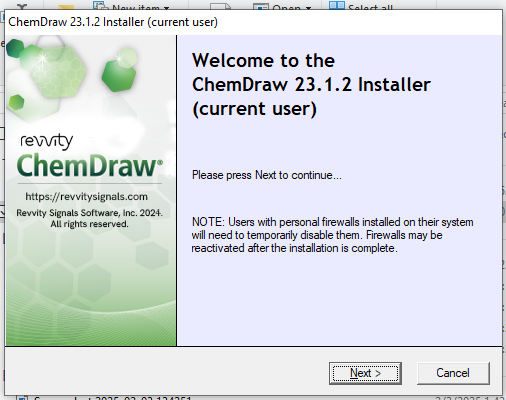Click the small dark green hexagon at top-left corner
The image size is (506, 400).
(x=15, y=49)
